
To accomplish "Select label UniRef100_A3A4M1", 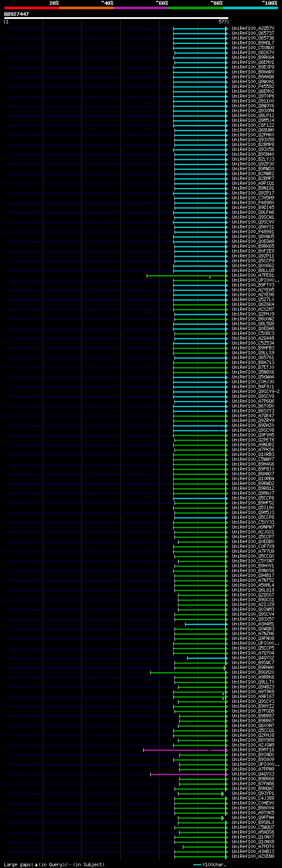I will tap(253, 624).
